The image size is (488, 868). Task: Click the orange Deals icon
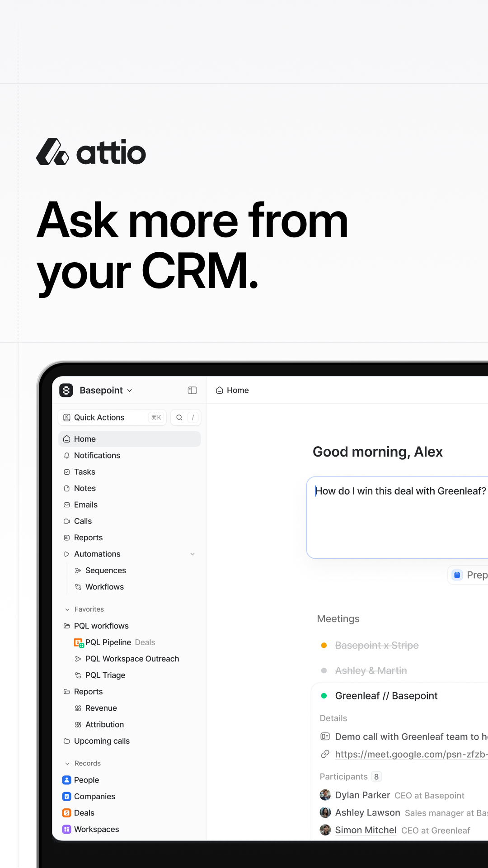[x=67, y=813]
